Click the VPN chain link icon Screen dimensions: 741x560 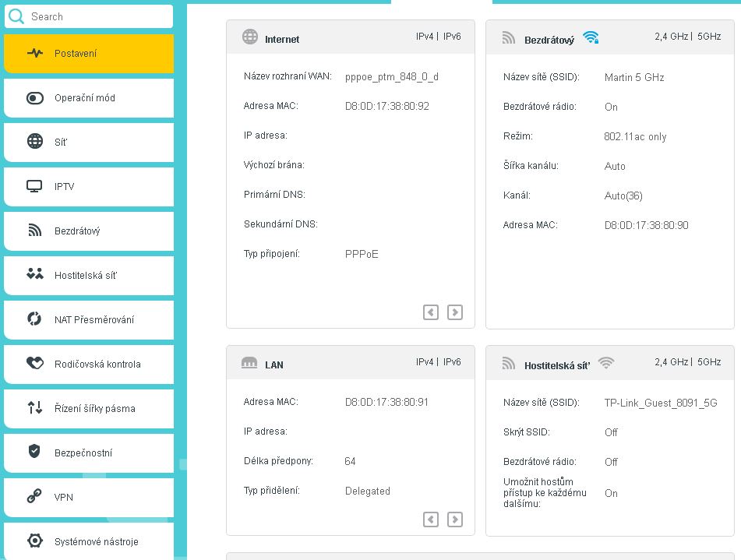pyautogui.click(x=34, y=497)
